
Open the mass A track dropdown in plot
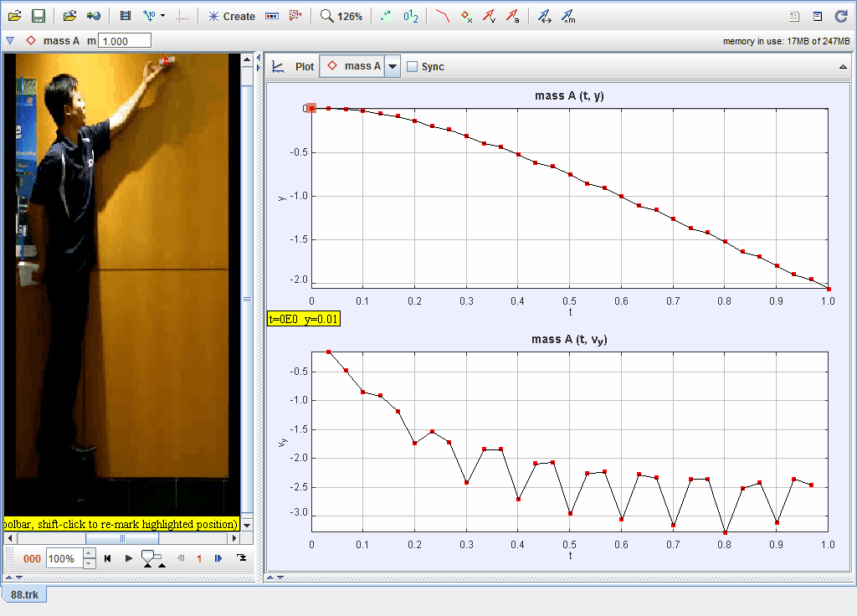(392, 66)
